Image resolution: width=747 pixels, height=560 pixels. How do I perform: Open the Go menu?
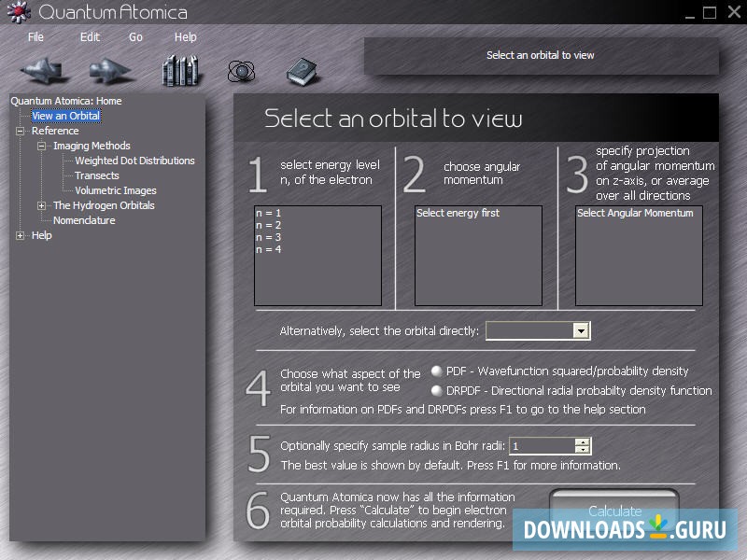(135, 36)
